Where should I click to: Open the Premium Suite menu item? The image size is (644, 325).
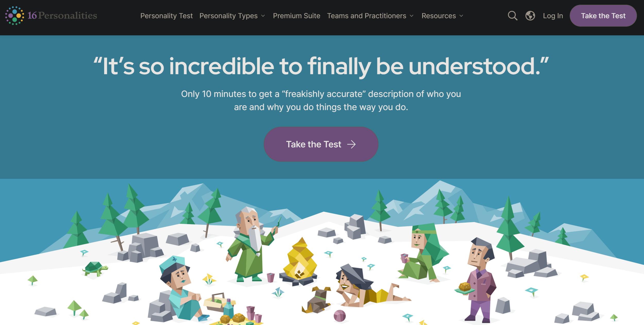296,16
